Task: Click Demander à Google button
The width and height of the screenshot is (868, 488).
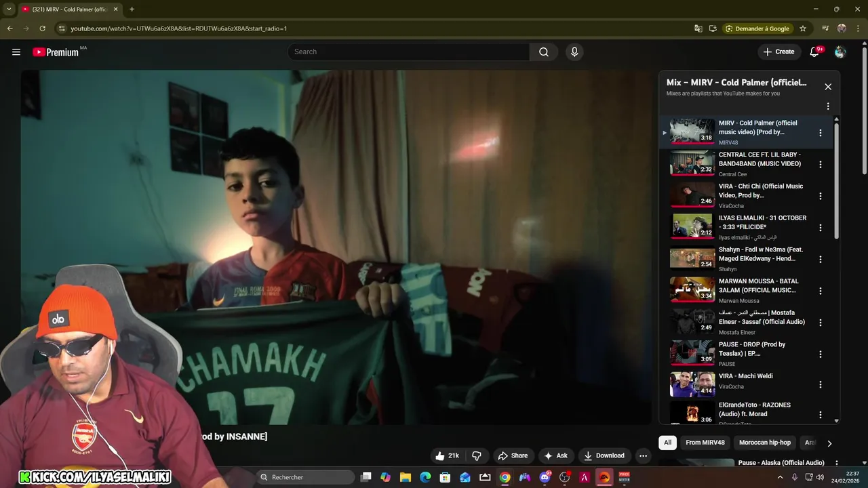Action: point(757,28)
